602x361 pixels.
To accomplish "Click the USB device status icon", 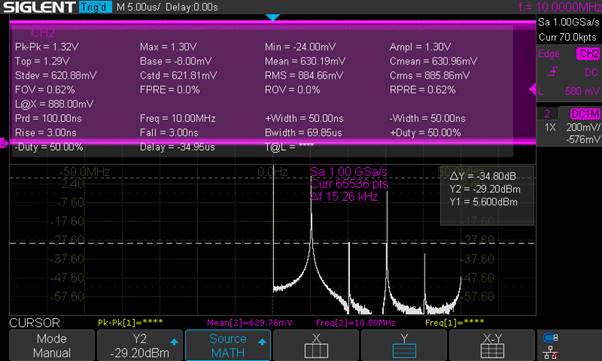I will click(x=551, y=338).
